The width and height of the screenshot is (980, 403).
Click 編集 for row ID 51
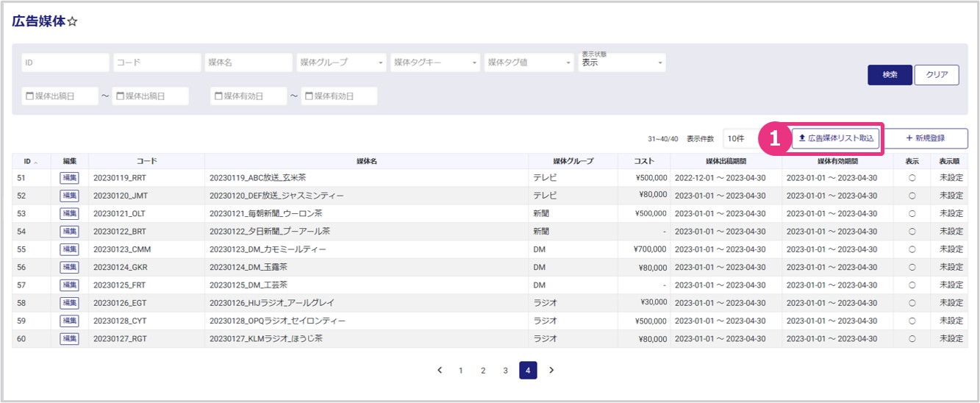click(69, 178)
